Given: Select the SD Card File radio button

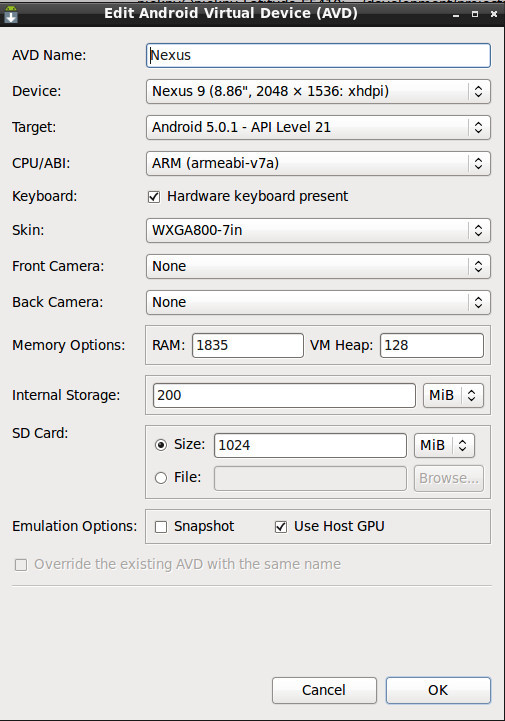Looking at the screenshot, I should 161,478.
